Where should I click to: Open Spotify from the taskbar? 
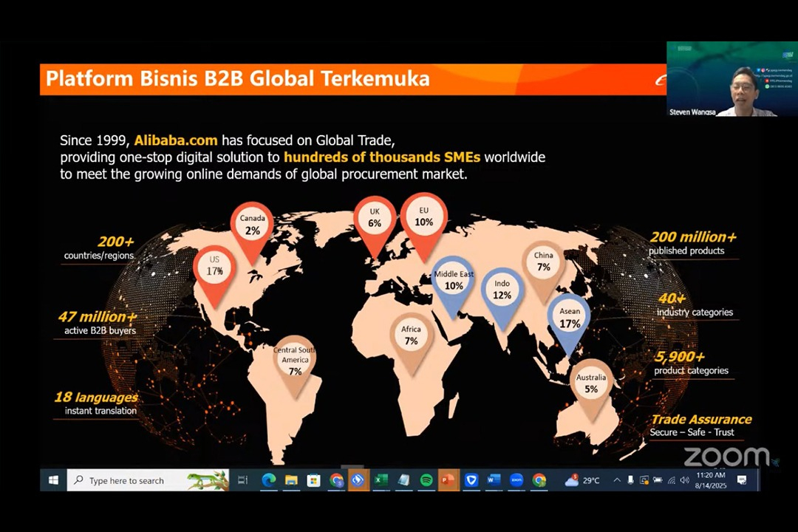[426, 480]
